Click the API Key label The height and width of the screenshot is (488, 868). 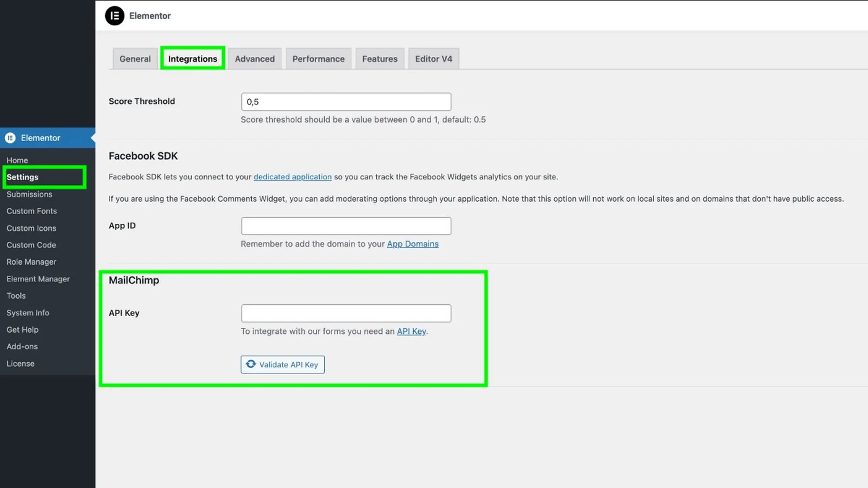124,313
